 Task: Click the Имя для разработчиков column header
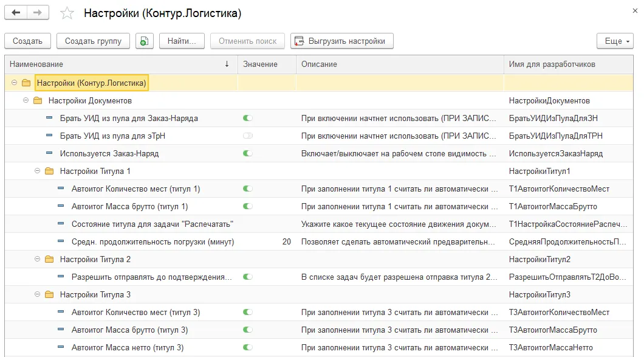[x=569, y=64]
